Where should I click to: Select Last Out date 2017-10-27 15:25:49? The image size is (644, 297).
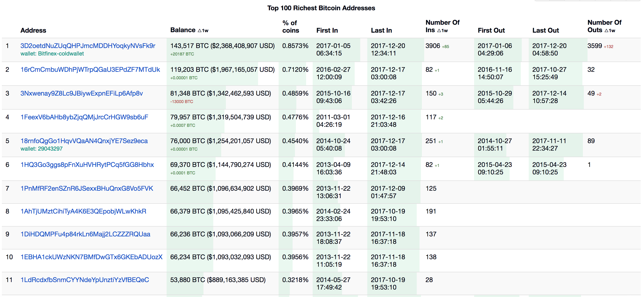[x=549, y=73]
